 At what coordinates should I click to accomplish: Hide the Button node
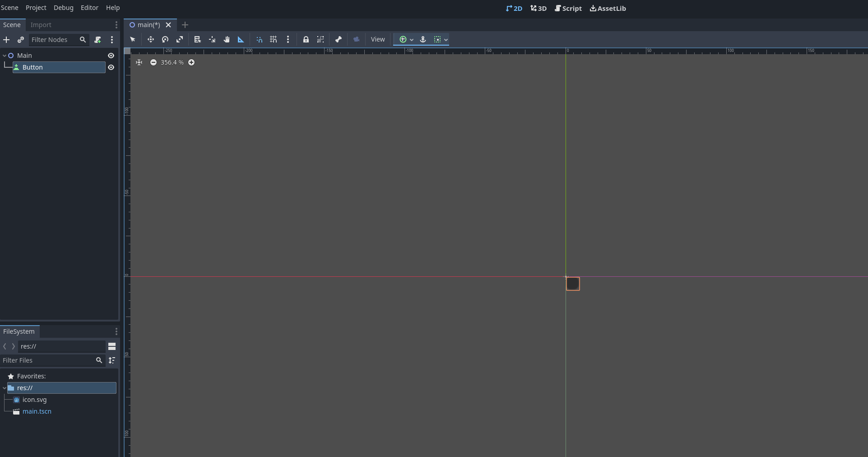click(111, 67)
